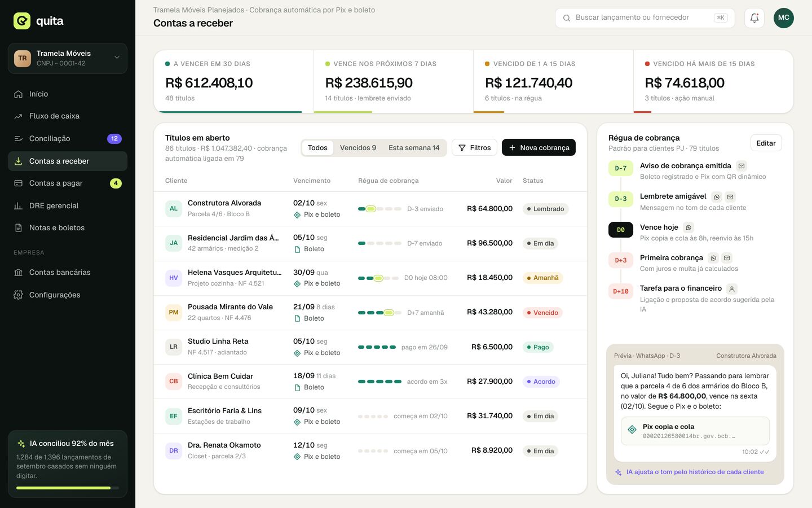Image resolution: width=812 pixels, height=508 pixels.
Task: Switch to Vencidos 9 tab
Action: pyautogui.click(x=358, y=147)
